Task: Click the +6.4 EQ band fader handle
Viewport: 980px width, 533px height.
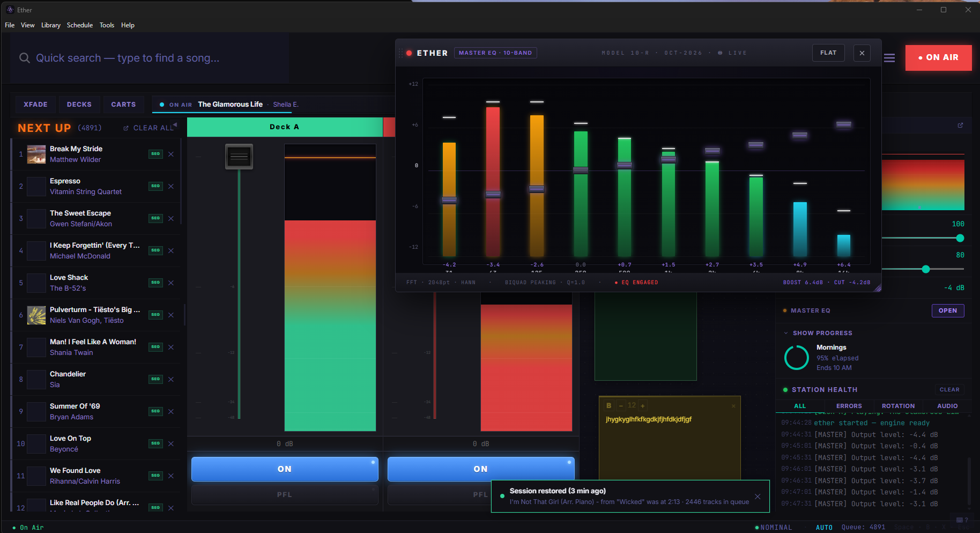Action: pos(843,125)
